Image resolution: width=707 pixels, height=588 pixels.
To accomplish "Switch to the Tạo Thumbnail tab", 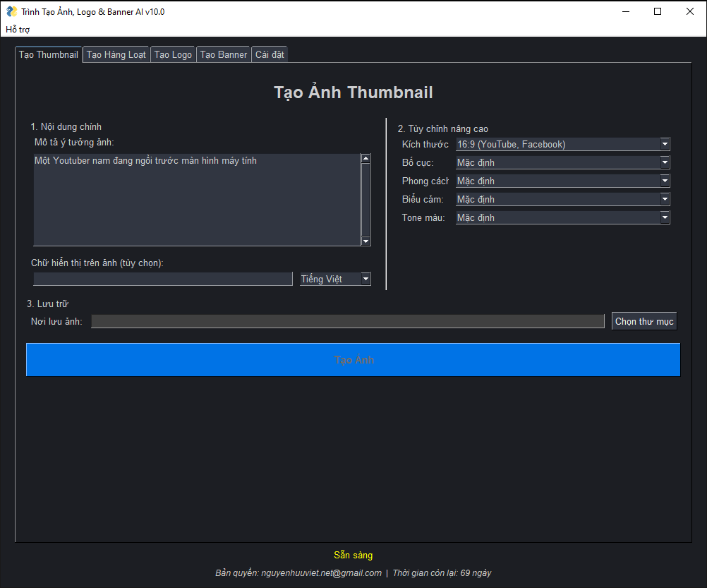I will [x=48, y=54].
